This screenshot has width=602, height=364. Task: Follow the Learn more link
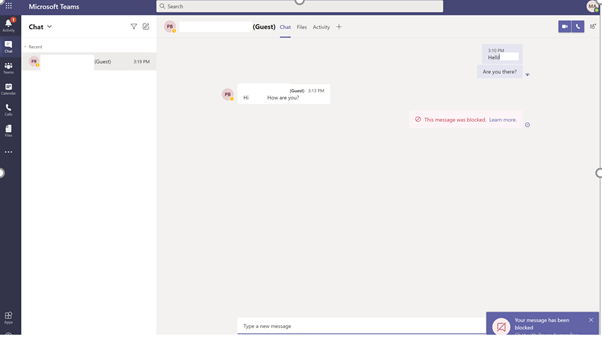coord(503,120)
